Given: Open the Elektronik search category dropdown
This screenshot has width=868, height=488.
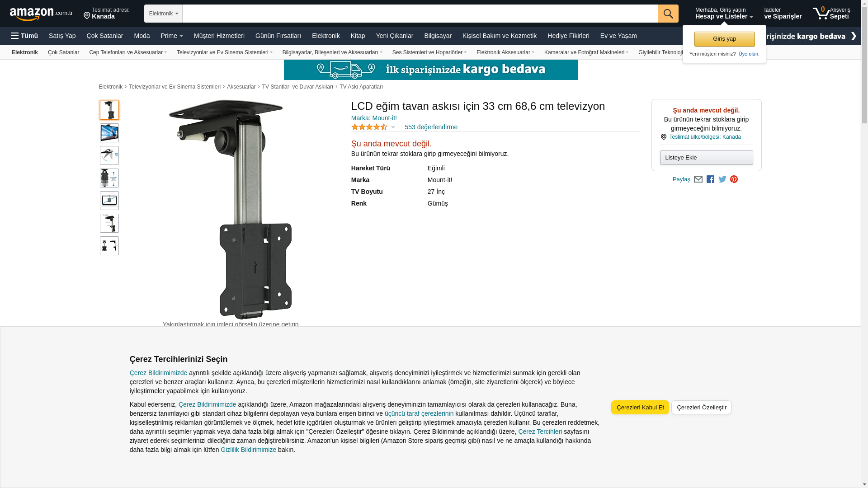Looking at the screenshot, I should [x=163, y=14].
